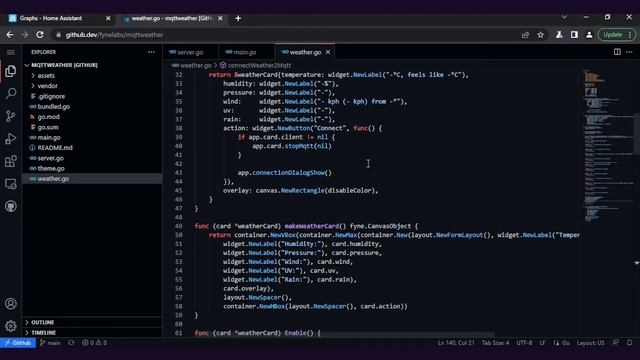Bookmark this page with star icon
This screenshot has width=640, height=360.
point(540,35)
